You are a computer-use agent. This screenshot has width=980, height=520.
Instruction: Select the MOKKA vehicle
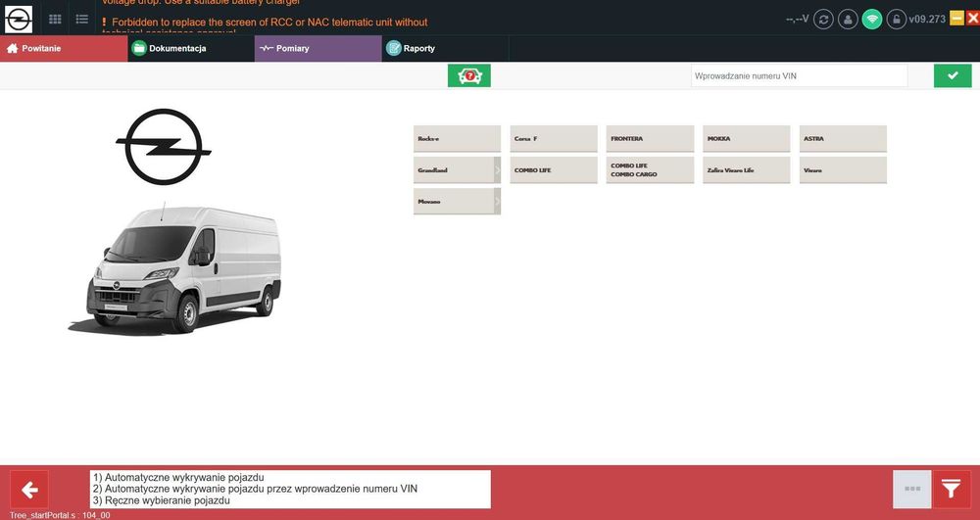click(746, 139)
